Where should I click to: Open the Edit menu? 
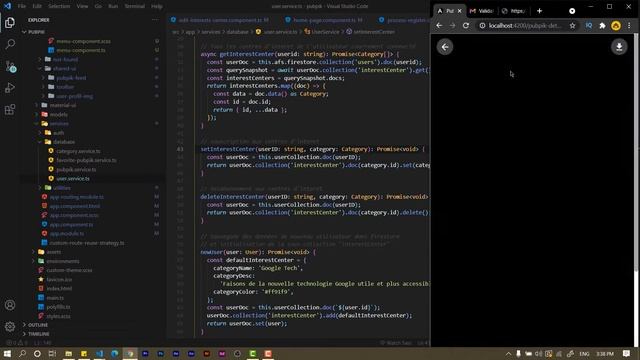(37, 6)
